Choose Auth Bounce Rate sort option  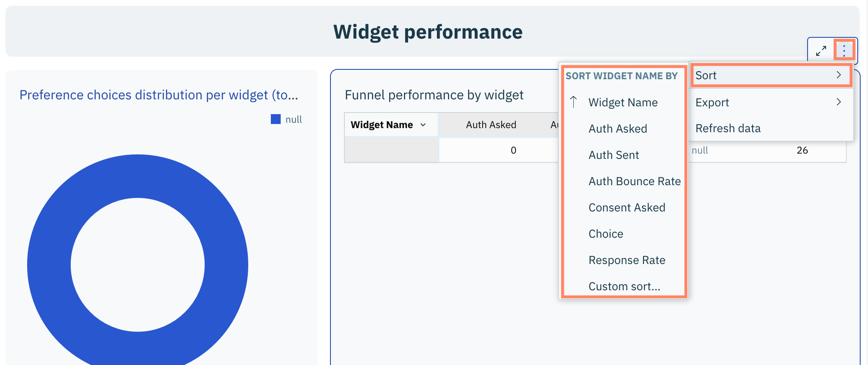pos(635,181)
